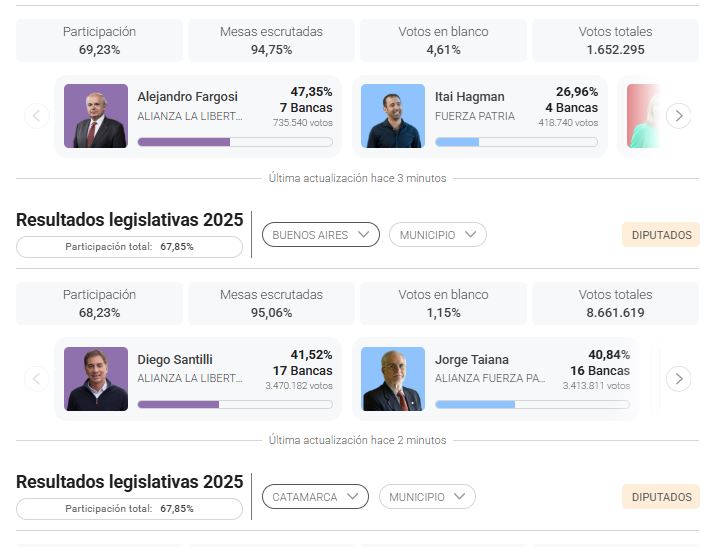Open the BUENOS AIRES province dropdown
This screenshot has height=547, width=705.
pos(320,235)
